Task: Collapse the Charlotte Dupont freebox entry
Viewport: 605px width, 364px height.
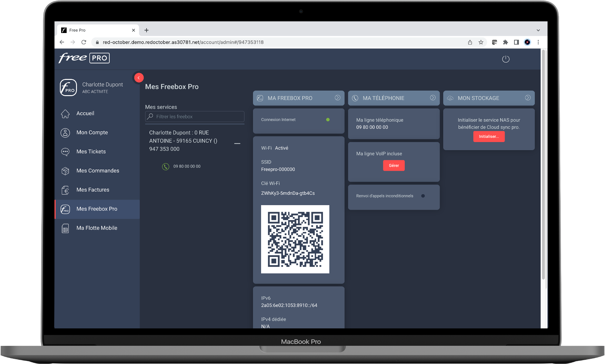Action: (237, 143)
